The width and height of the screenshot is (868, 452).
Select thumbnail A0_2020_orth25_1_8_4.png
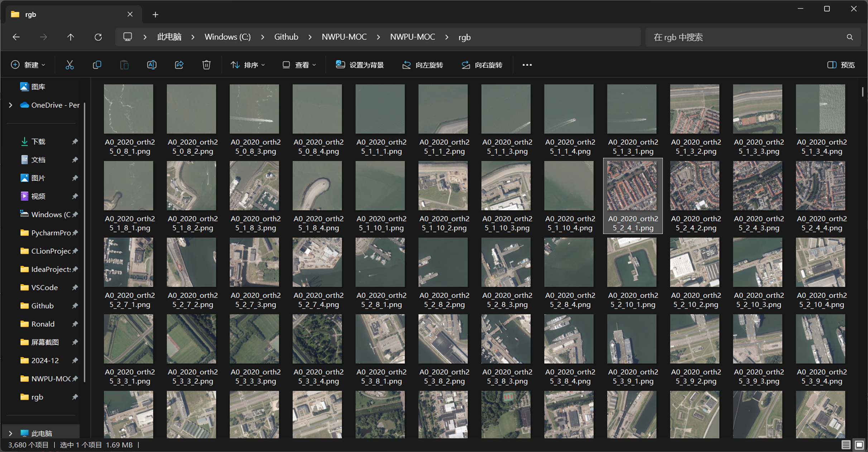point(317,186)
